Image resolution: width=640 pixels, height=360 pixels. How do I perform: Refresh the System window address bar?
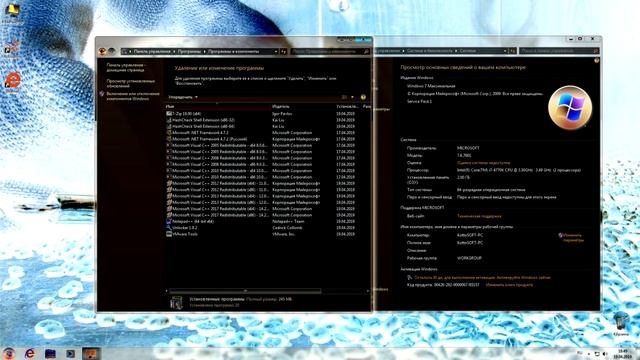coord(513,51)
